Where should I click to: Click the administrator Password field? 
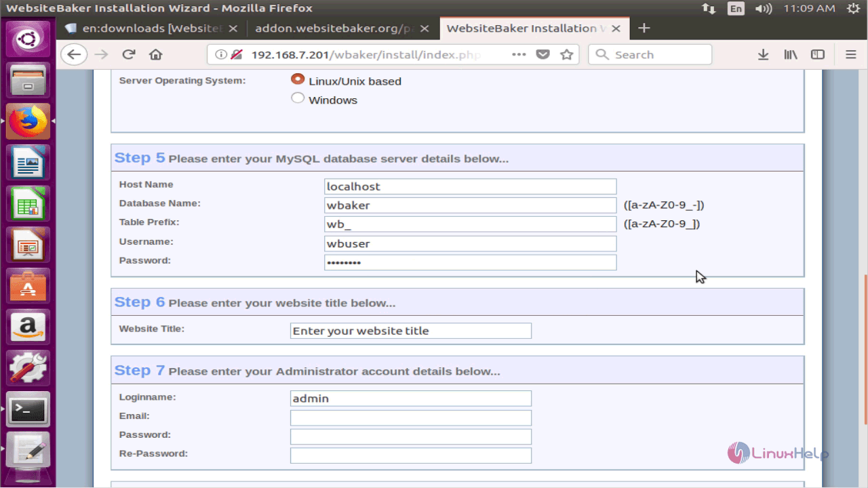point(411,436)
